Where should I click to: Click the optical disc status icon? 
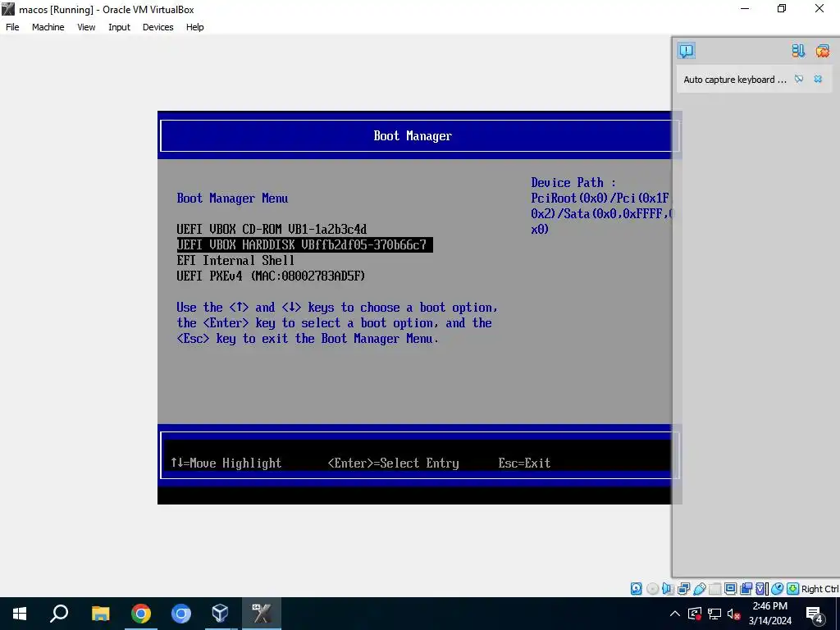point(652,589)
